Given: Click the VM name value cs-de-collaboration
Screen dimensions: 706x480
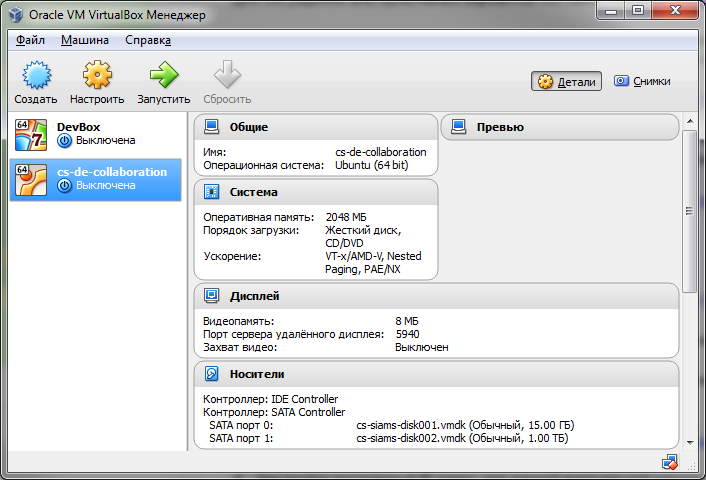Looking at the screenshot, I should click(380, 152).
